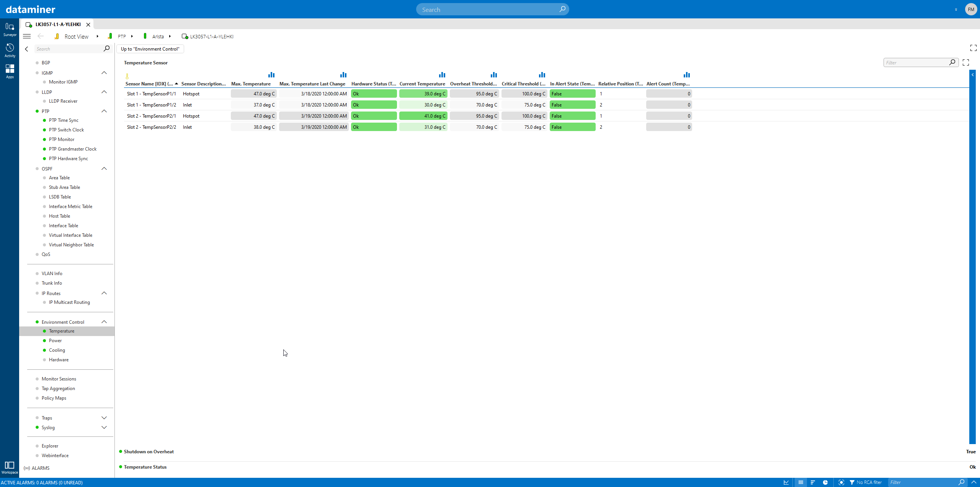
Task: Expand the Temperature Sensor table to full screen
Action: point(965,62)
